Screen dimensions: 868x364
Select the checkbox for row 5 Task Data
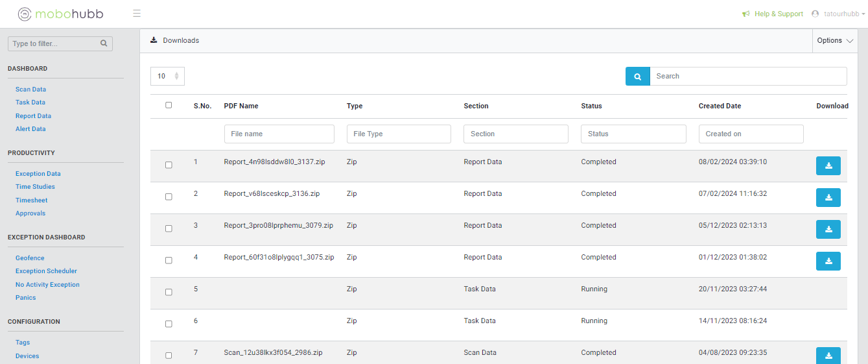[x=169, y=292]
